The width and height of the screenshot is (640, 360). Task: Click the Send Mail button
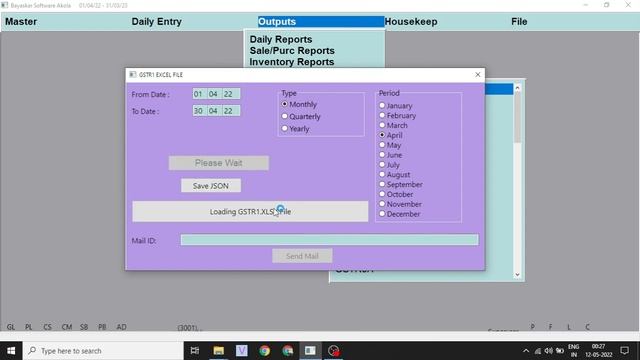[x=302, y=256]
